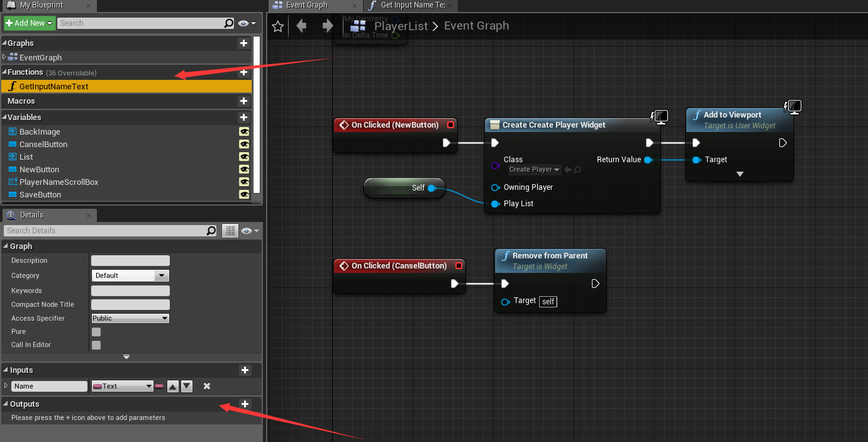868x442 pixels.
Task: Click the magnifying glass search icon in My Blueprint
Action: click(x=229, y=23)
